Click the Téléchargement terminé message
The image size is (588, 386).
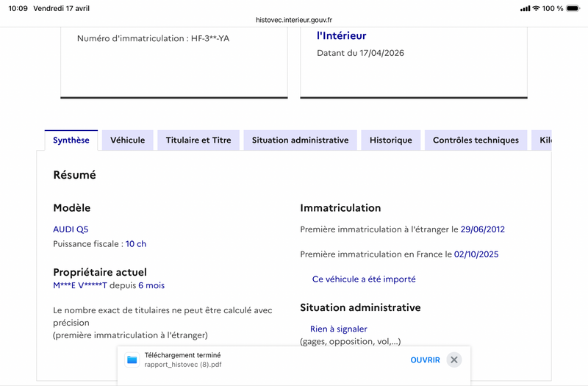tap(182, 355)
